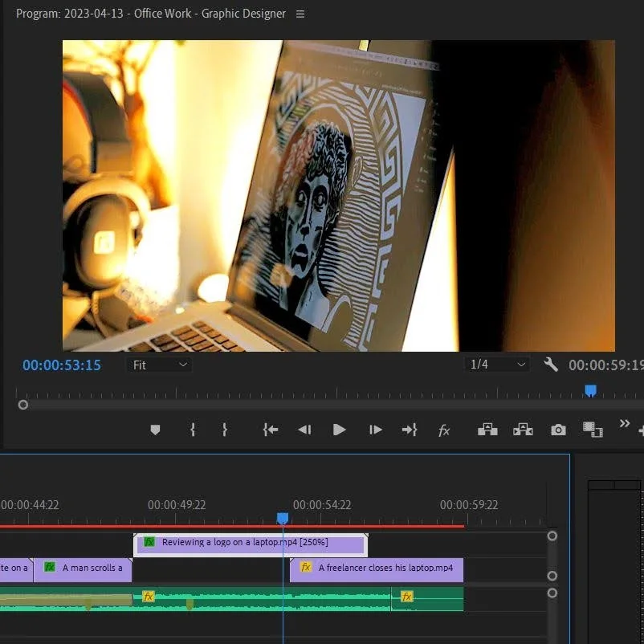Viewport: 644px width, 644px height.
Task: Click the fx badge on the audio clip below the Reviewing a logo clip
Action: (149, 597)
